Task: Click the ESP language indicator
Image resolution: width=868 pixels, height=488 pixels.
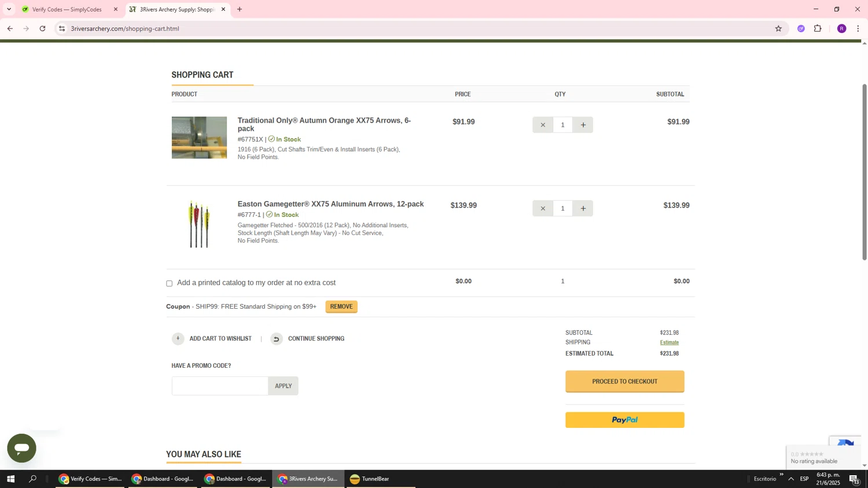Action: coord(804,479)
